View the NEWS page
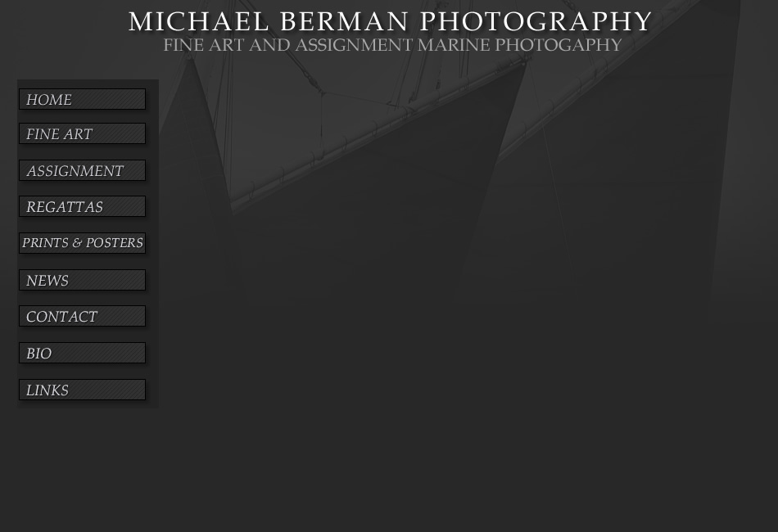Screen dimensions: 778x532 coord(83,280)
